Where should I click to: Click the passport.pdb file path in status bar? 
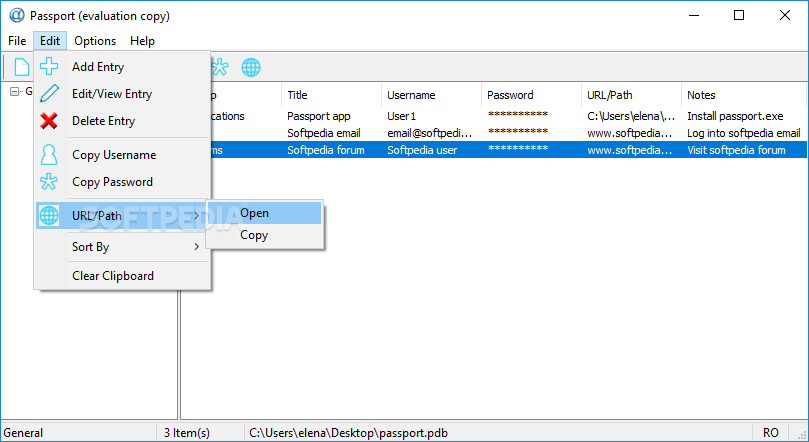click(348, 433)
